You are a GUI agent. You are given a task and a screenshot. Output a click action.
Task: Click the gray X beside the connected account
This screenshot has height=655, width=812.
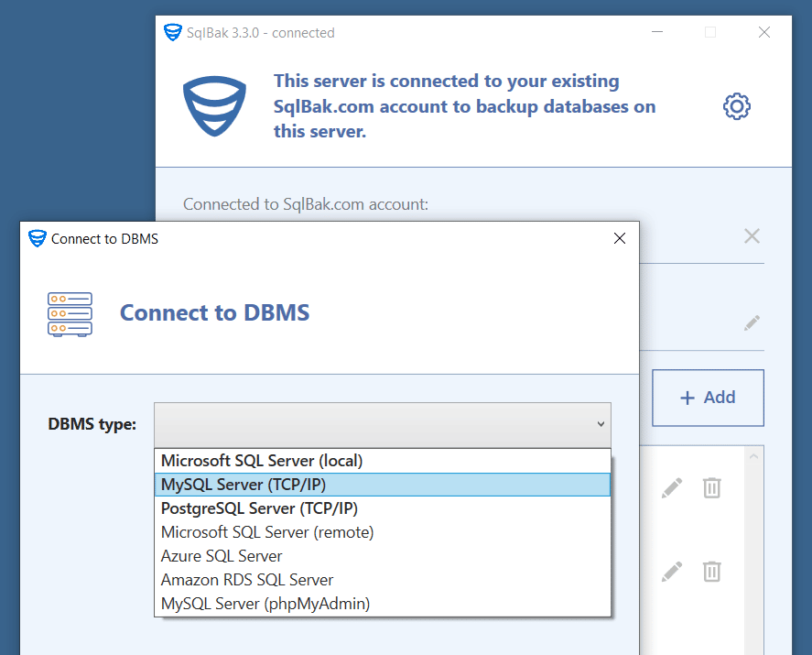pyautogui.click(x=752, y=236)
